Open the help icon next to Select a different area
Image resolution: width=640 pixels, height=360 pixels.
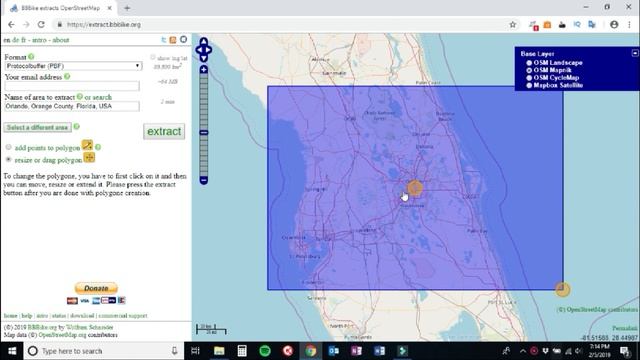[76, 127]
